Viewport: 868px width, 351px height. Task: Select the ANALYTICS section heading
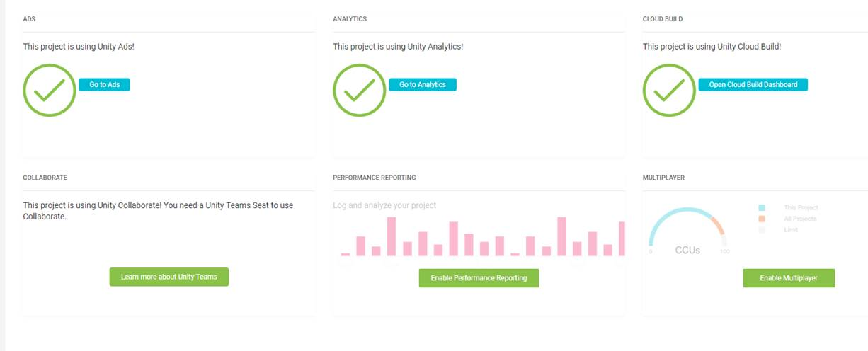(x=350, y=19)
